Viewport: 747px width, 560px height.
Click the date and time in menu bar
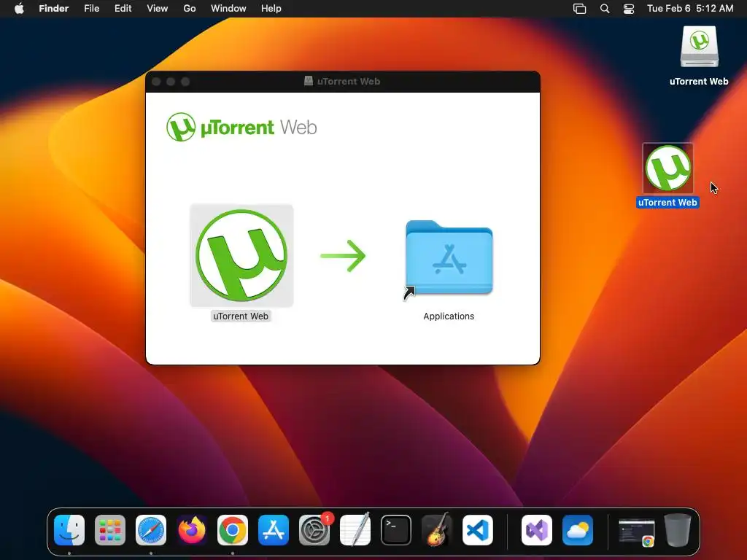690,9
